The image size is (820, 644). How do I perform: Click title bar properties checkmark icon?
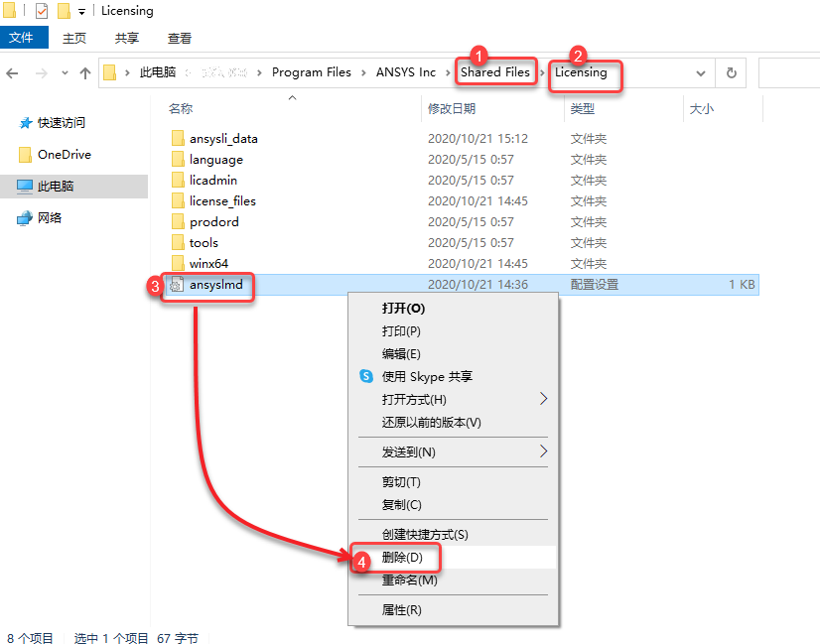click(42, 11)
